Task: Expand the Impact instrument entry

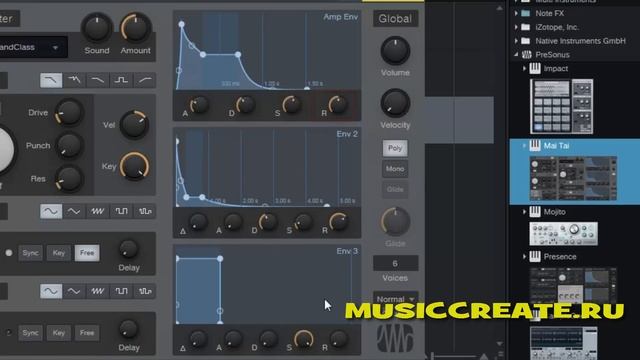Action: pos(524,69)
